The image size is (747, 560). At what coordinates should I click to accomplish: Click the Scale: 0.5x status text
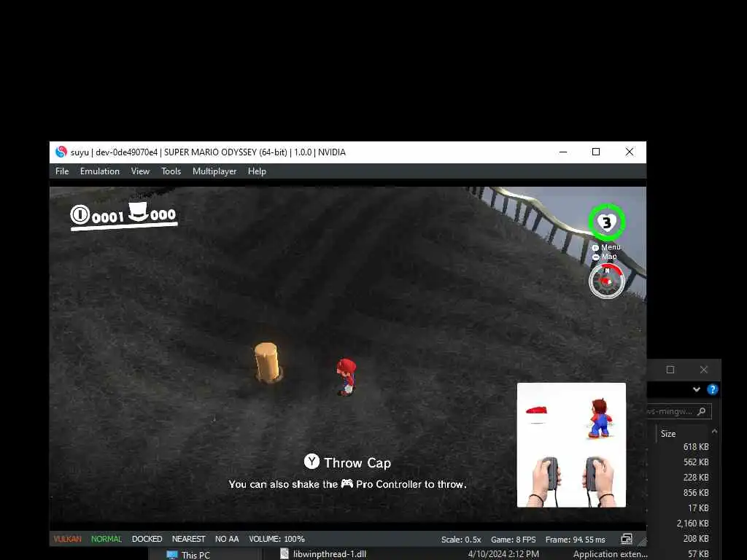461,540
